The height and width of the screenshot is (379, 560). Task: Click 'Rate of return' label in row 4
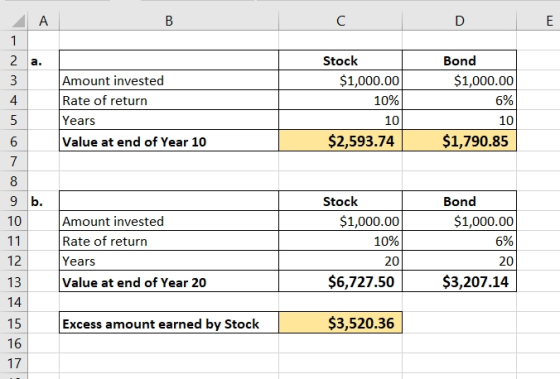click(105, 101)
